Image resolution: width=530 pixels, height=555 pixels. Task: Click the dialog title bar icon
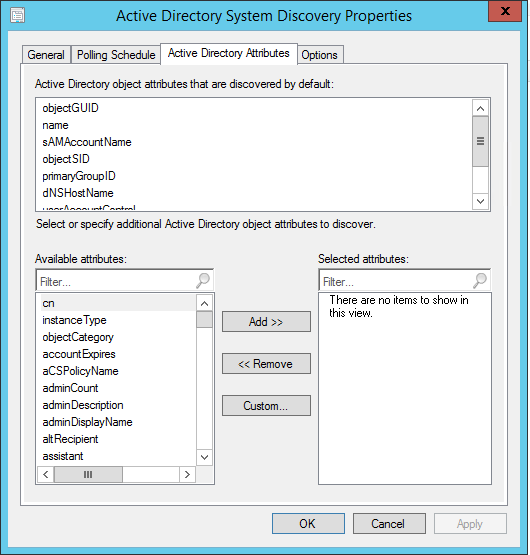point(17,15)
